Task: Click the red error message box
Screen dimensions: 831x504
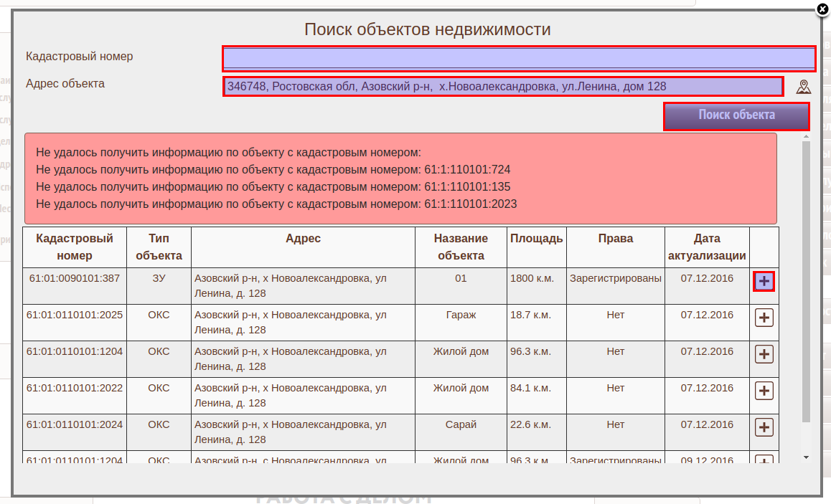Action: [400, 179]
